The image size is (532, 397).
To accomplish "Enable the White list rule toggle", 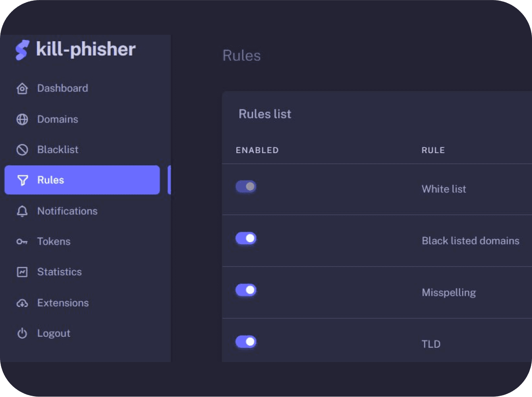I will tap(246, 186).
